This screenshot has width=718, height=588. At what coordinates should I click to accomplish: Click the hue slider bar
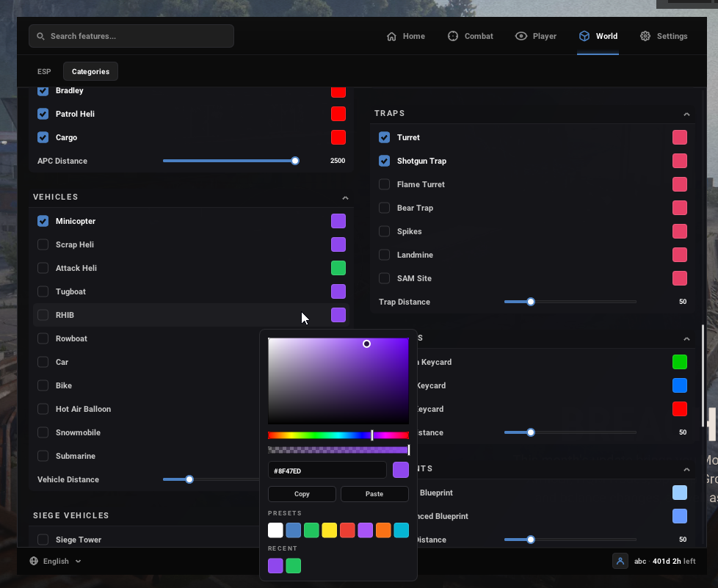[x=338, y=435]
